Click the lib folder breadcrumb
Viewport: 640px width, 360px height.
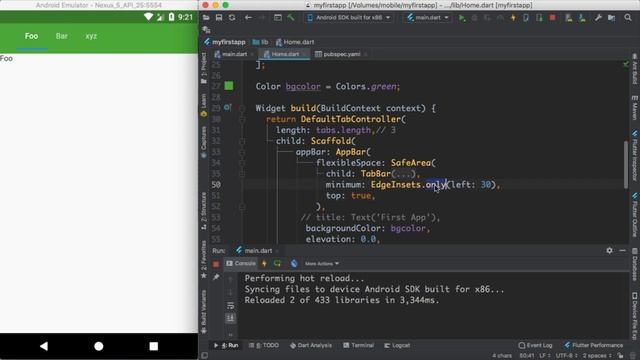tap(260, 42)
